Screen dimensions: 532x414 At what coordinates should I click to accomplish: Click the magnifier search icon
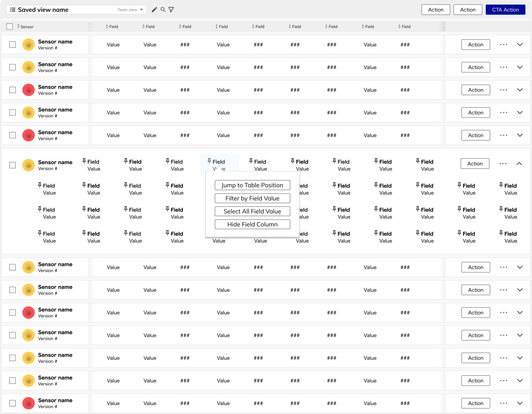click(x=163, y=10)
